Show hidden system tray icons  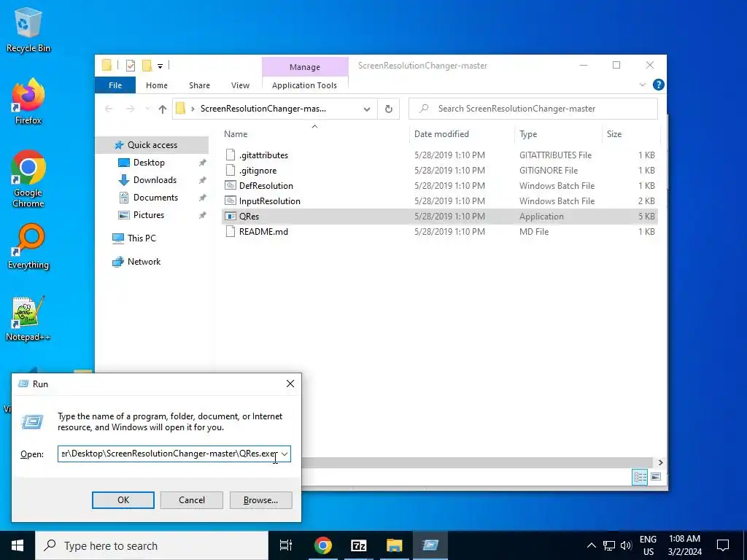[591, 545]
